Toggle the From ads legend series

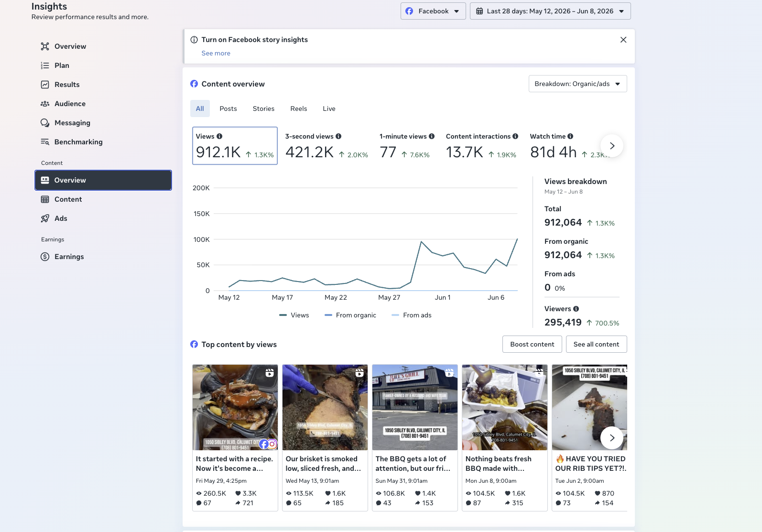412,315
